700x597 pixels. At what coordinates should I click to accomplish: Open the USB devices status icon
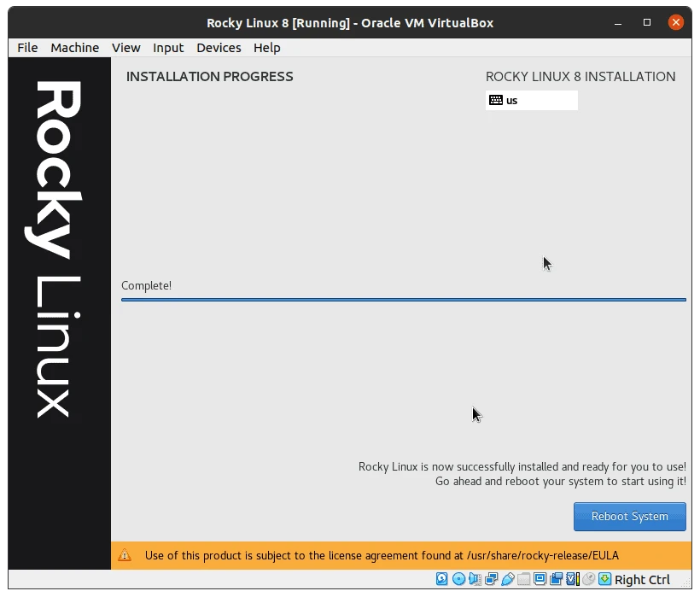click(508, 579)
